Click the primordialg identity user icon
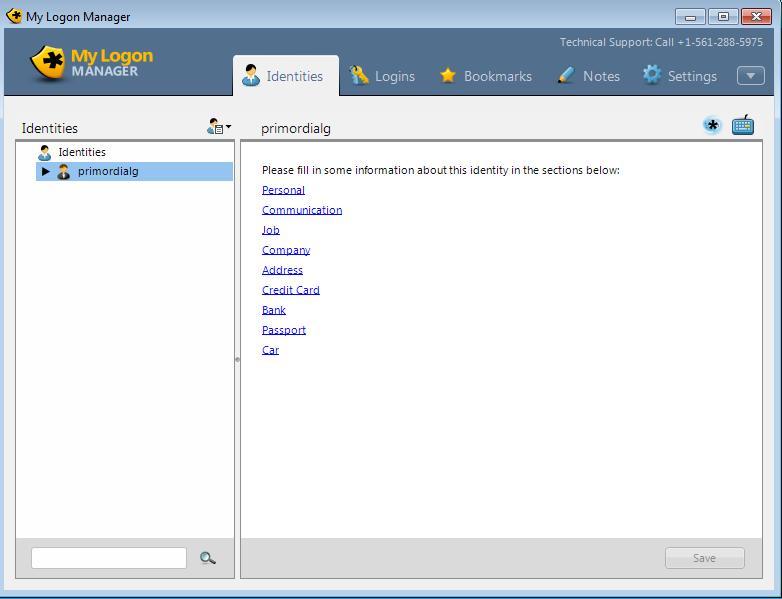Screen dimensions: 782x599 pyautogui.click(x=64, y=172)
